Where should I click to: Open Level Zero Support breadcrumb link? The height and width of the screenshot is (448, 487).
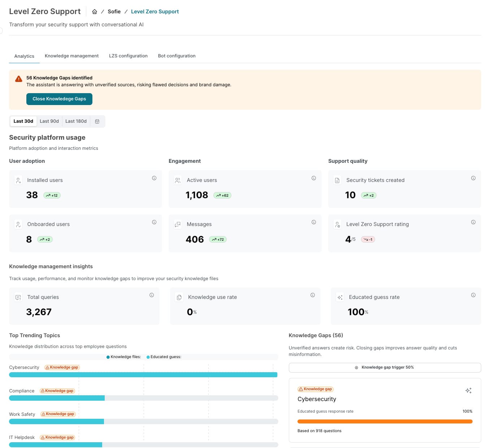[x=155, y=12]
